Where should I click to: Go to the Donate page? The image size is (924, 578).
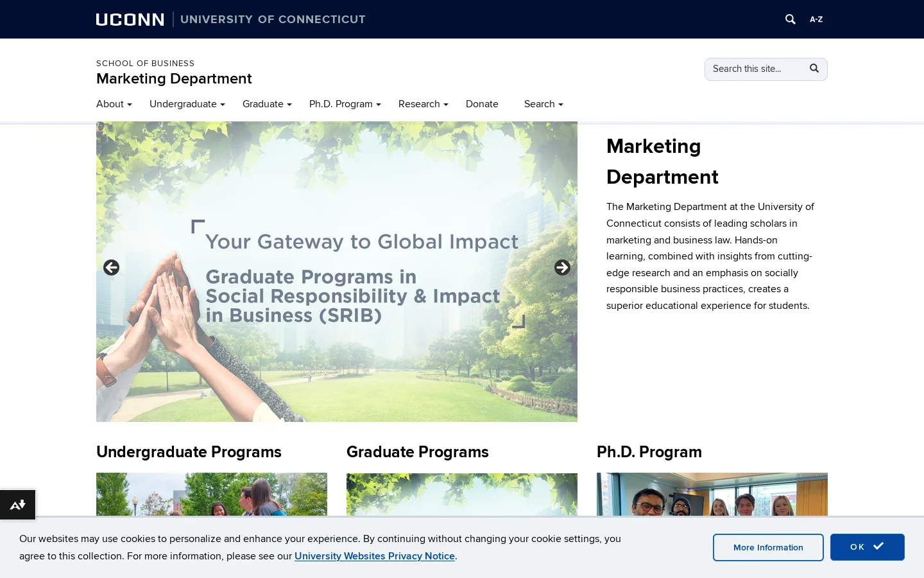pos(482,104)
